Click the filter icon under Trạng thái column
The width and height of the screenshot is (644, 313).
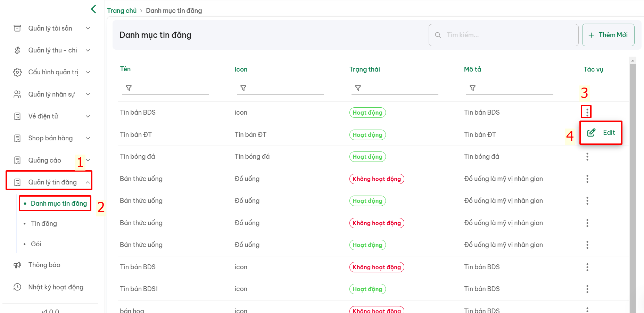click(358, 88)
